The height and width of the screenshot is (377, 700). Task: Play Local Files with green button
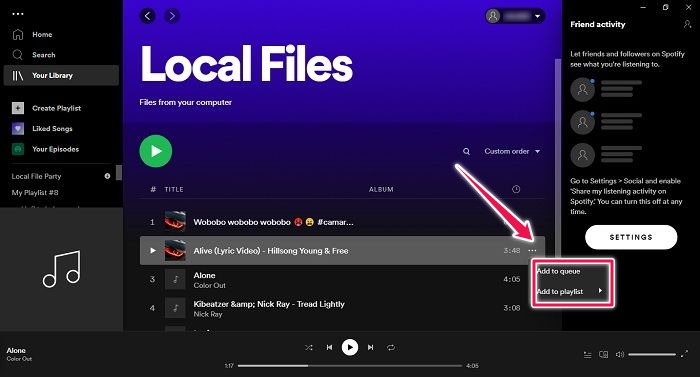coord(156,151)
